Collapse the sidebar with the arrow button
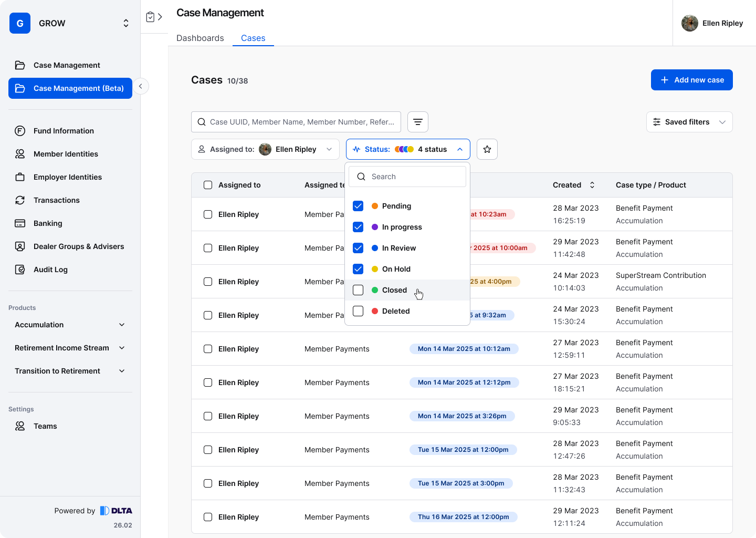This screenshot has height=538, width=756. (140, 86)
